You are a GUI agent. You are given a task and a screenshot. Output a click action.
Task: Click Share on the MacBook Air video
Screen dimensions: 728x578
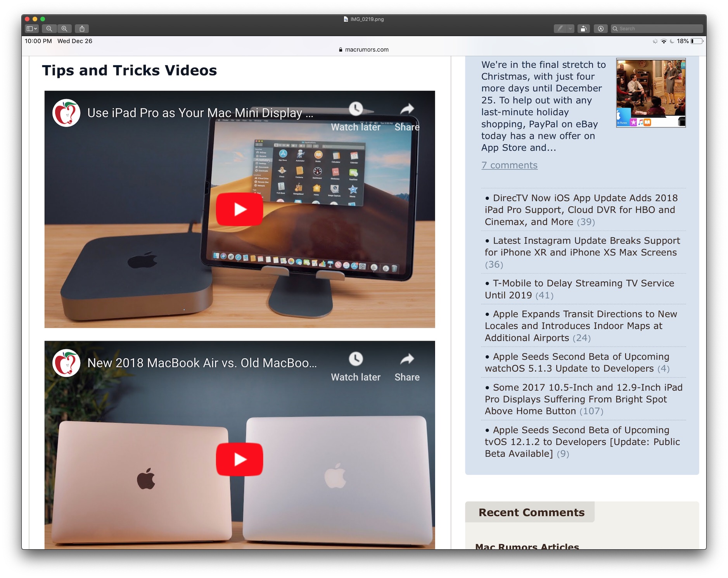pyautogui.click(x=407, y=367)
